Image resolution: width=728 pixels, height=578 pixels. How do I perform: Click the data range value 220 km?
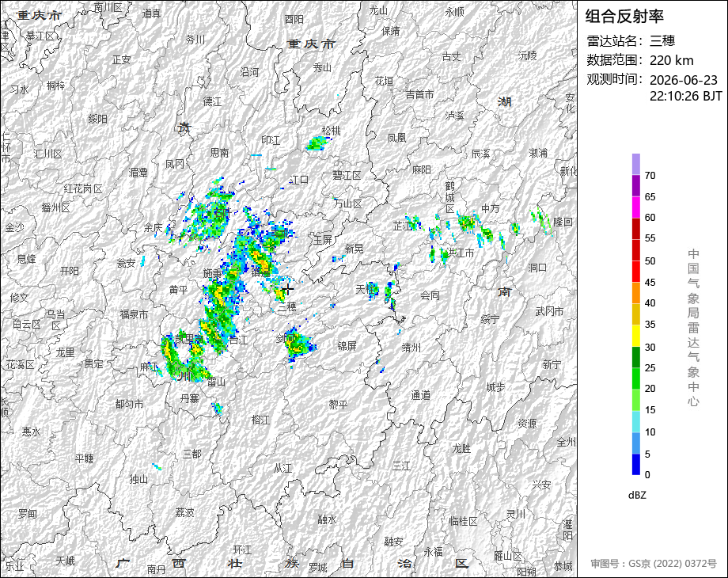click(x=671, y=60)
